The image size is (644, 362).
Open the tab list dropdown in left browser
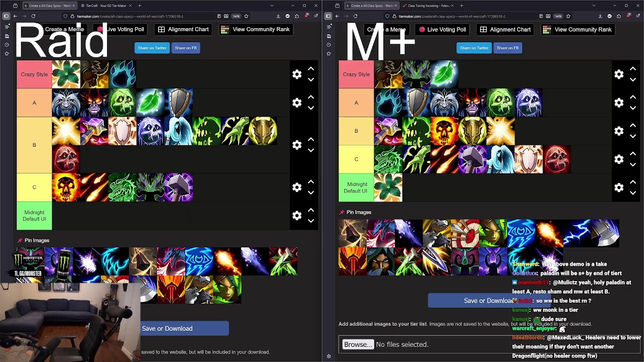click(x=272, y=6)
